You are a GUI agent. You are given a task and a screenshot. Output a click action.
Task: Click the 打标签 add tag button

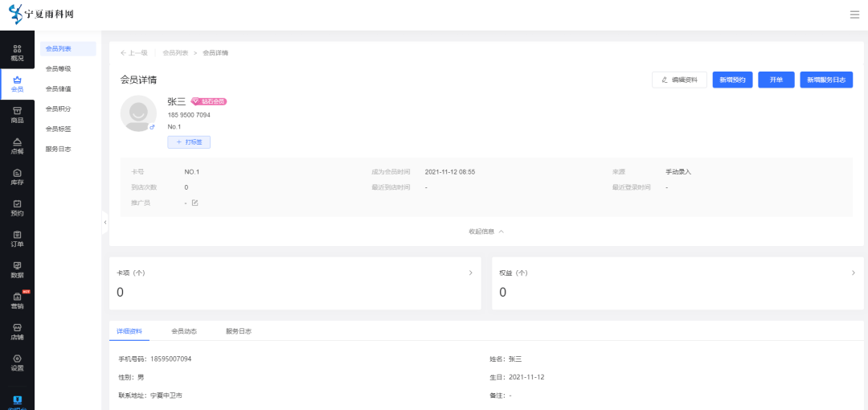189,141
